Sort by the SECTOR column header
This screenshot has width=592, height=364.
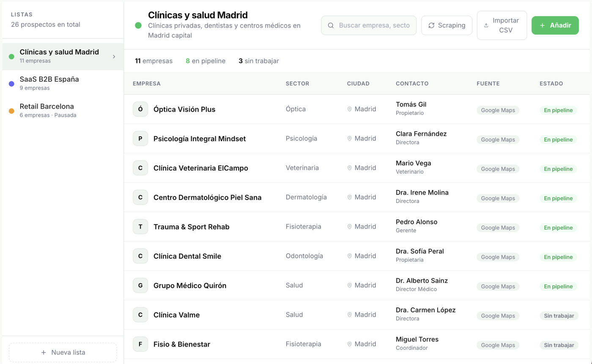pos(297,84)
